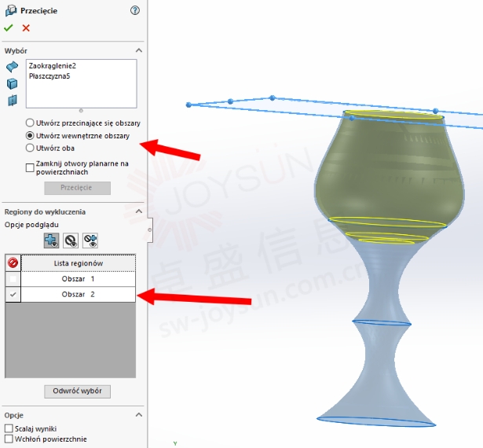Click the Lista regionów column header
The image size is (483, 448).
click(79, 263)
